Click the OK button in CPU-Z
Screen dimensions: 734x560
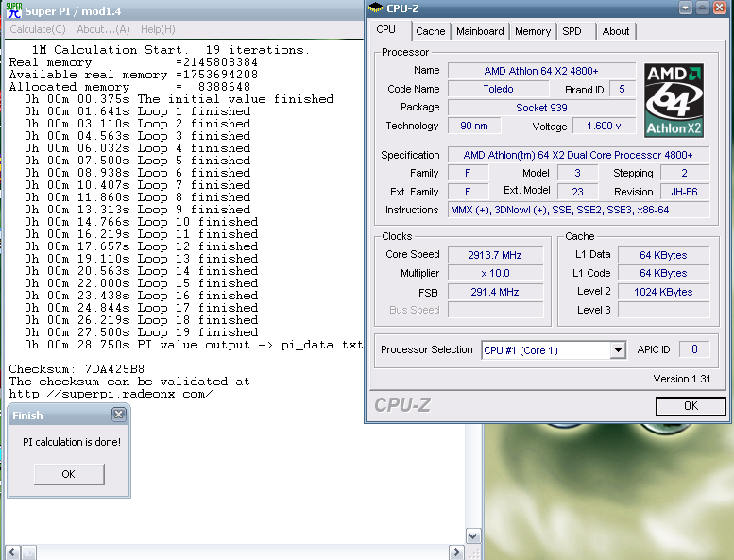point(691,406)
